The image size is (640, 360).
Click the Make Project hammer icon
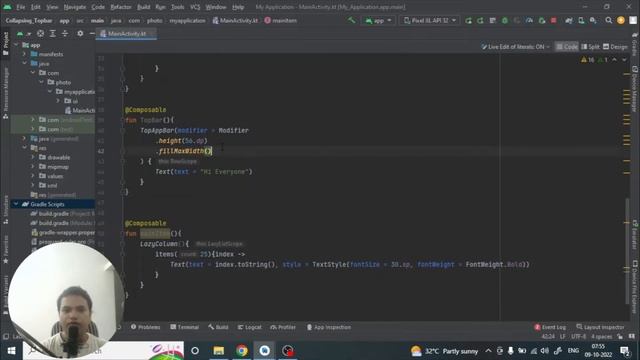click(x=351, y=20)
